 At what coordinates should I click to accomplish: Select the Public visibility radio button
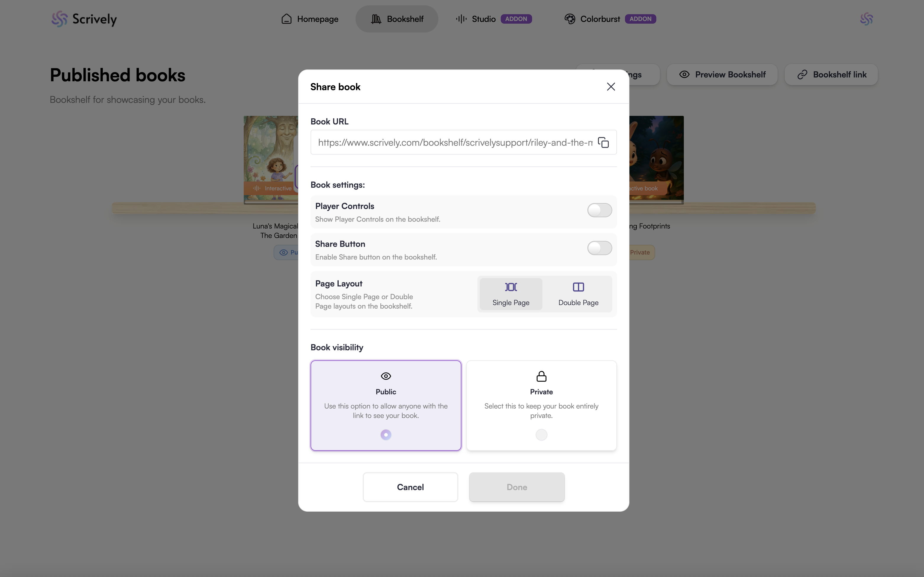[386, 435]
